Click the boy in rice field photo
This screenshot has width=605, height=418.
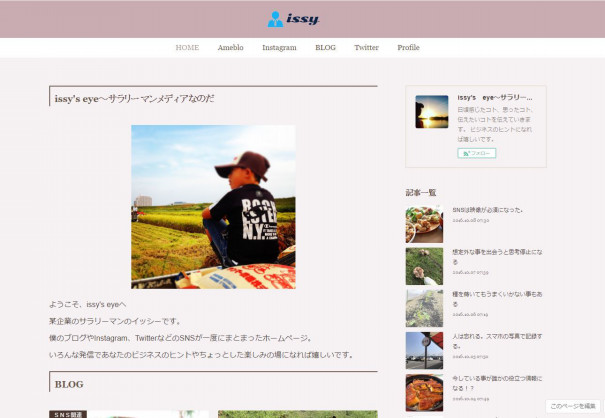[x=213, y=207]
